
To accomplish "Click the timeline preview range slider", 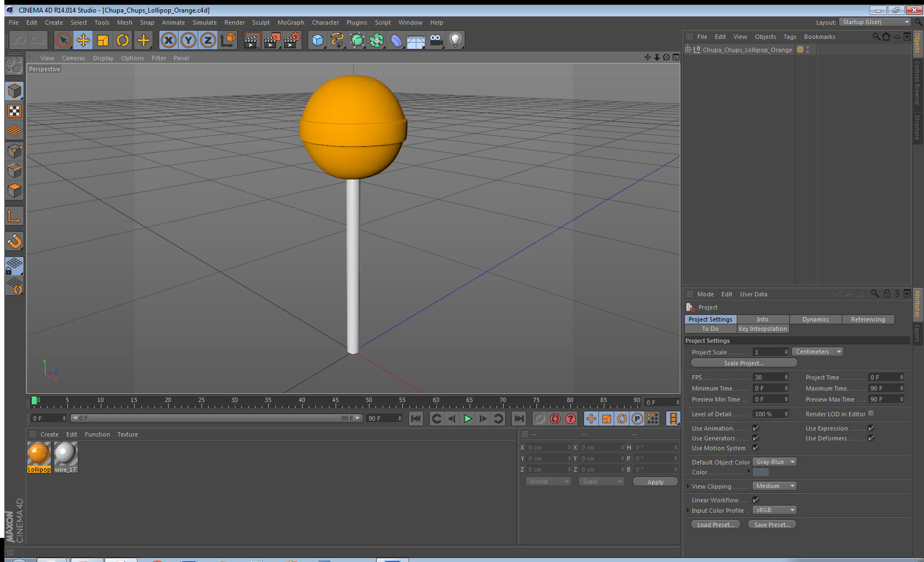I will 216,418.
